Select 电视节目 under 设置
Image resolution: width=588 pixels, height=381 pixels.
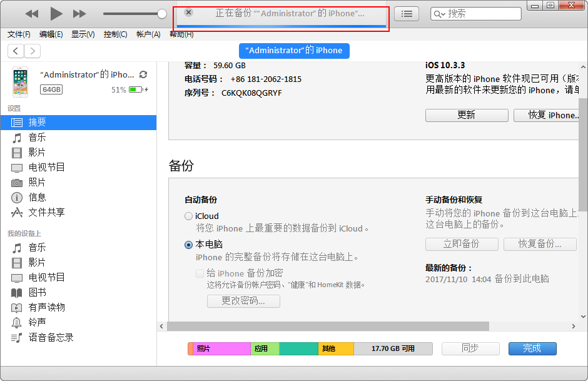[78, 167]
